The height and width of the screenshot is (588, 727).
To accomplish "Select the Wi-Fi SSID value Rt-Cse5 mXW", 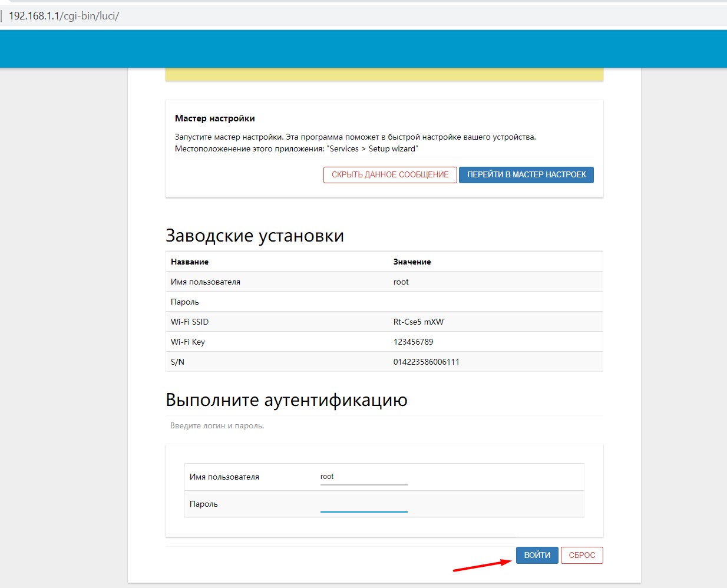I will 418,322.
